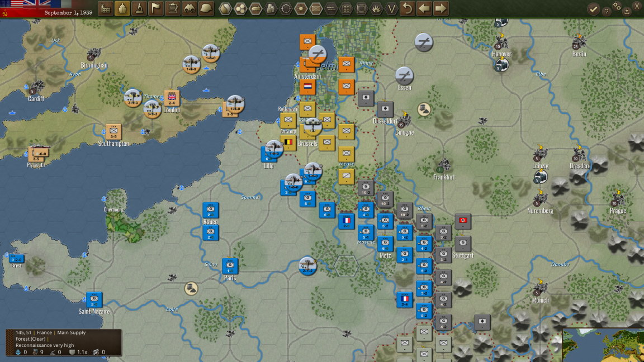Click the 'Main Supply' text in the info panel
This screenshot has height=362, width=644.
71,332
